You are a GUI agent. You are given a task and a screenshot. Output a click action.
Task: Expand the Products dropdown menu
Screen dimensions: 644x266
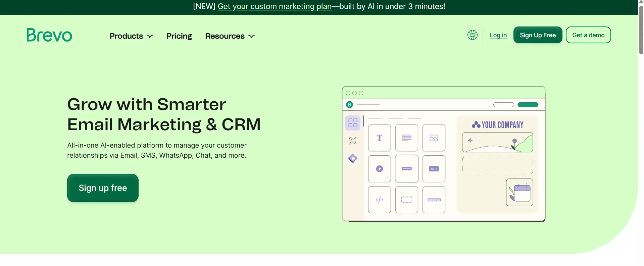click(127, 36)
